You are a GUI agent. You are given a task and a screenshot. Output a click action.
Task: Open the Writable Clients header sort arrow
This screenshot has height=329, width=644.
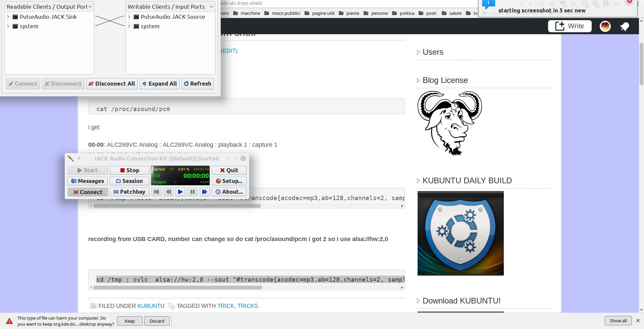click(x=211, y=7)
